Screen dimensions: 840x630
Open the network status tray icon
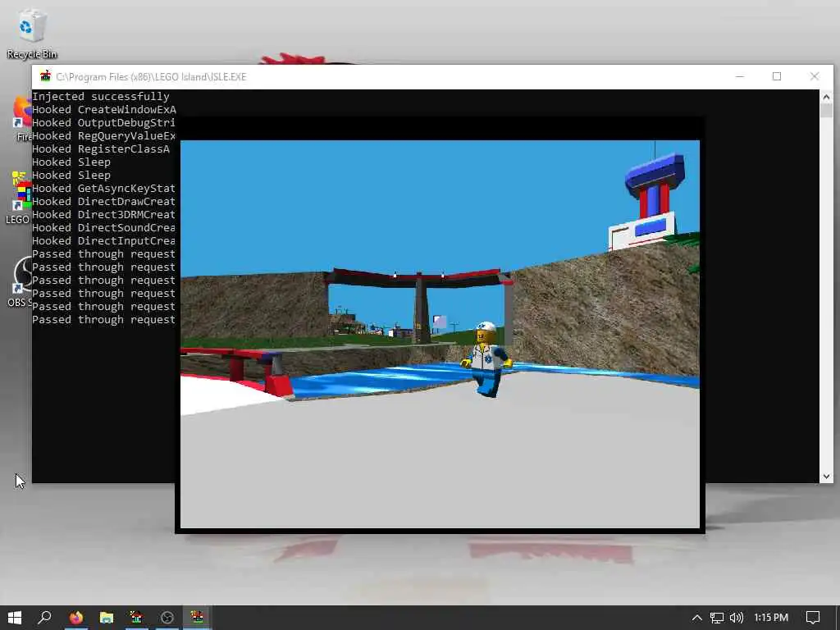(717, 618)
